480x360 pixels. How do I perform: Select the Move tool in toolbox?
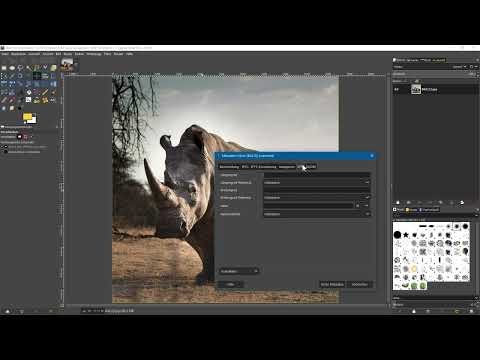[x=37, y=76]
